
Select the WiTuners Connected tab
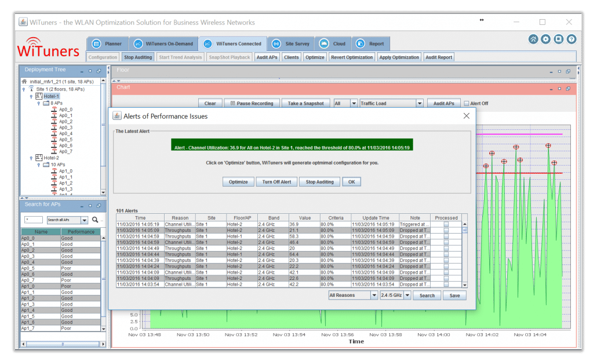coord(233,44)
